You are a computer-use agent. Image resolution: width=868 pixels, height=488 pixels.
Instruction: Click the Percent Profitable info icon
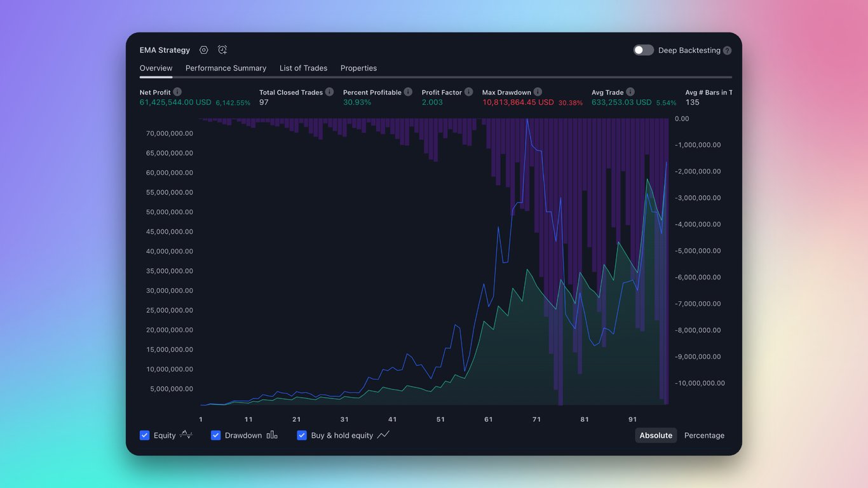408,92
